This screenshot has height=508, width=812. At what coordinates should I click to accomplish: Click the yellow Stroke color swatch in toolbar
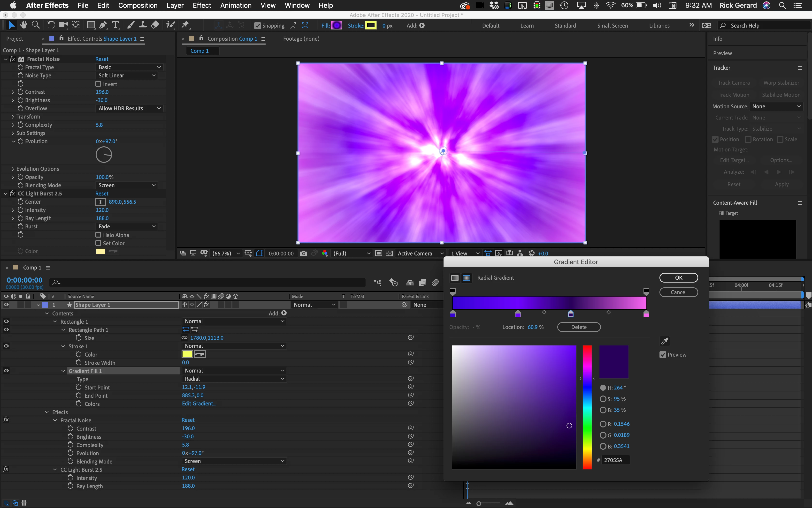click(x=370, y=25)
